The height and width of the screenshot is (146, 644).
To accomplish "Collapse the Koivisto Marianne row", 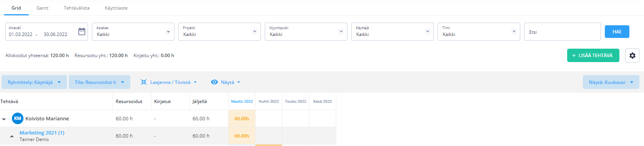I will 4,119.
